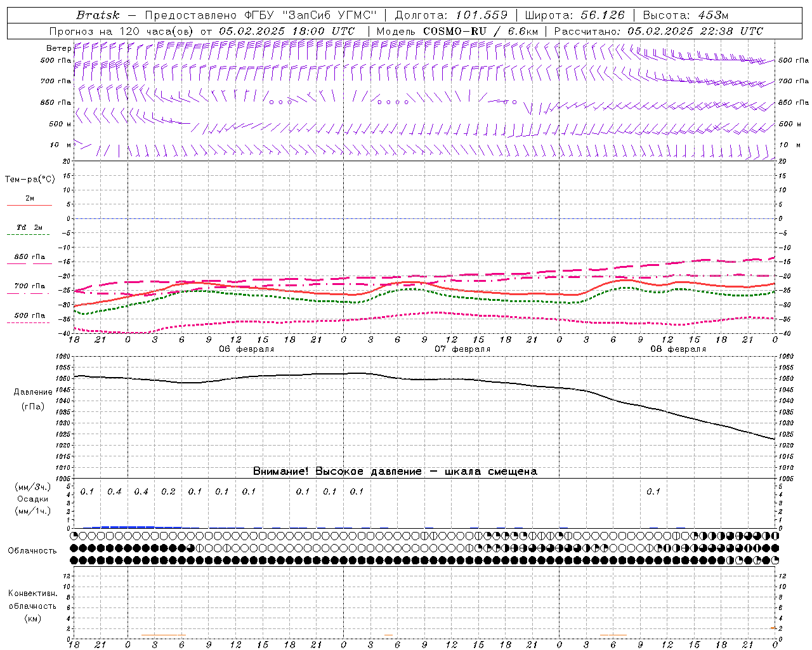The height and width of the screenshot is (650, 812).
Task: Click the Давление pressure panel label
Action: (x=33, y=392)
